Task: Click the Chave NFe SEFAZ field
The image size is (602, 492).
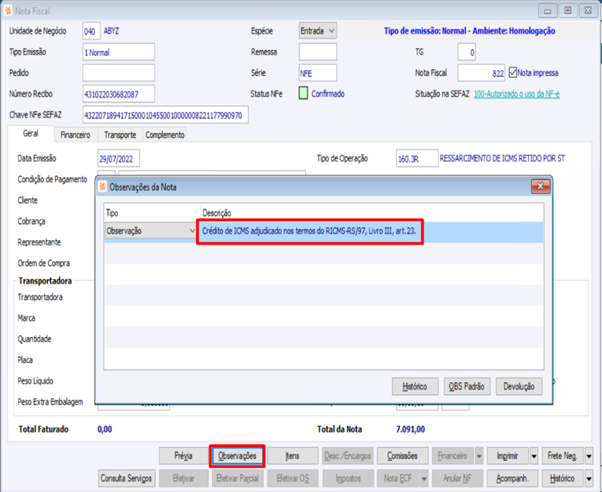Action: [165, 115]
